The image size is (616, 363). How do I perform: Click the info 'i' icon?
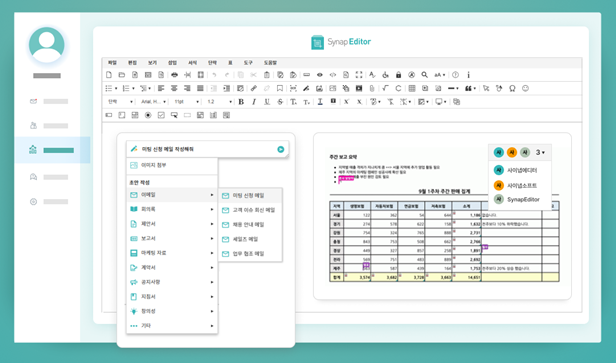click(x=468, y=75)
